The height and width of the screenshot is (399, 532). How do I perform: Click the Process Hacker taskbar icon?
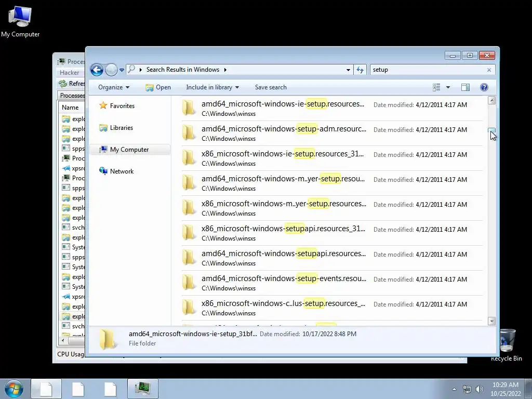click(x=143, y=389)
